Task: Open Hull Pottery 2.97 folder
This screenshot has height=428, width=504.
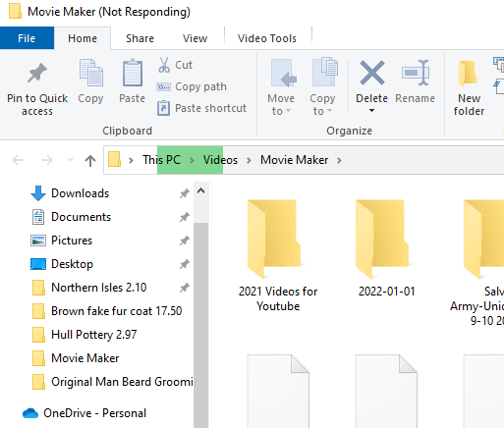Action: (x=93, y=335)
